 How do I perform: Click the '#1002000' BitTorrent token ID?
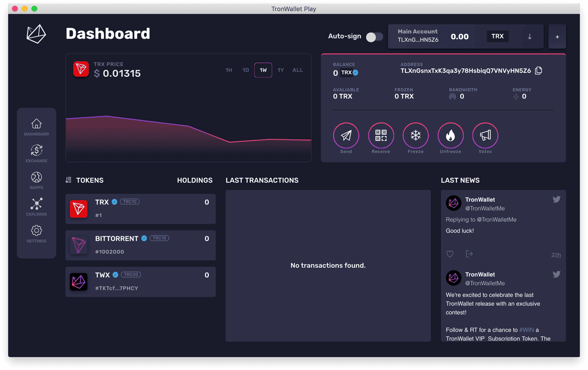110,251
